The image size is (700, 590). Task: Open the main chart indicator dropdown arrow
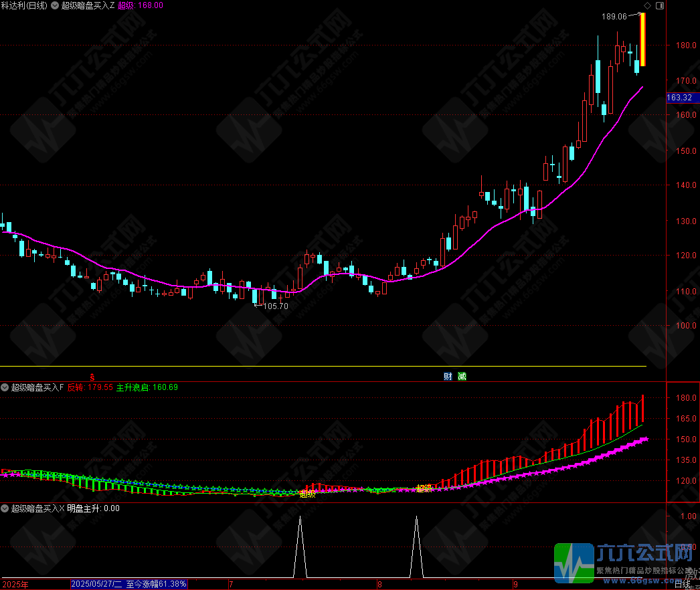coord(54,5)
